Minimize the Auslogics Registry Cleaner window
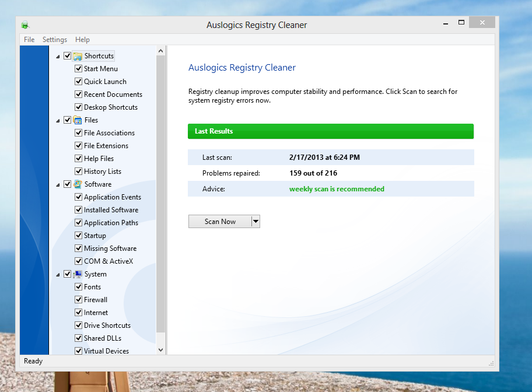Image resolution: width=532 pixels, height=392 pixels. tap(446, 23)
